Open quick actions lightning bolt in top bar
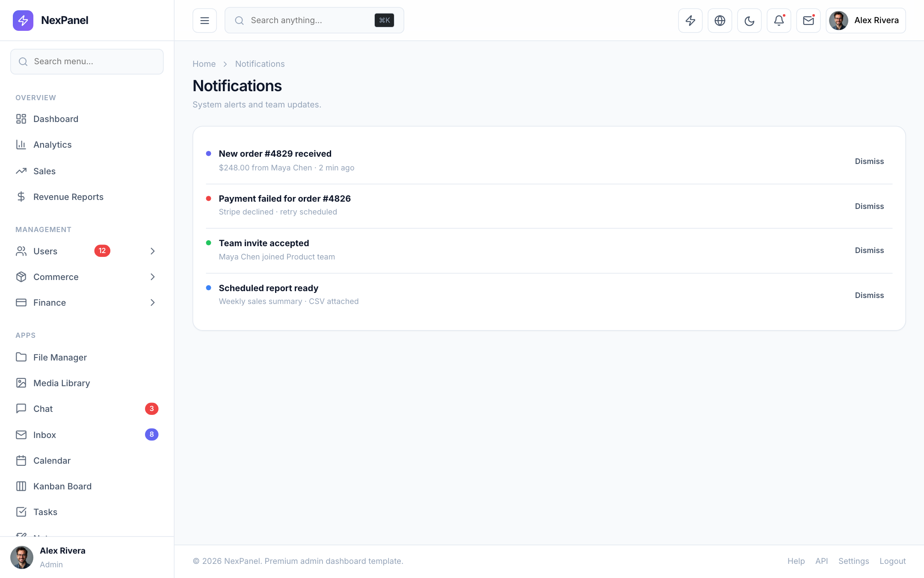Image resolution: width=924 pixels, height=578 pixels. point(690,20)
